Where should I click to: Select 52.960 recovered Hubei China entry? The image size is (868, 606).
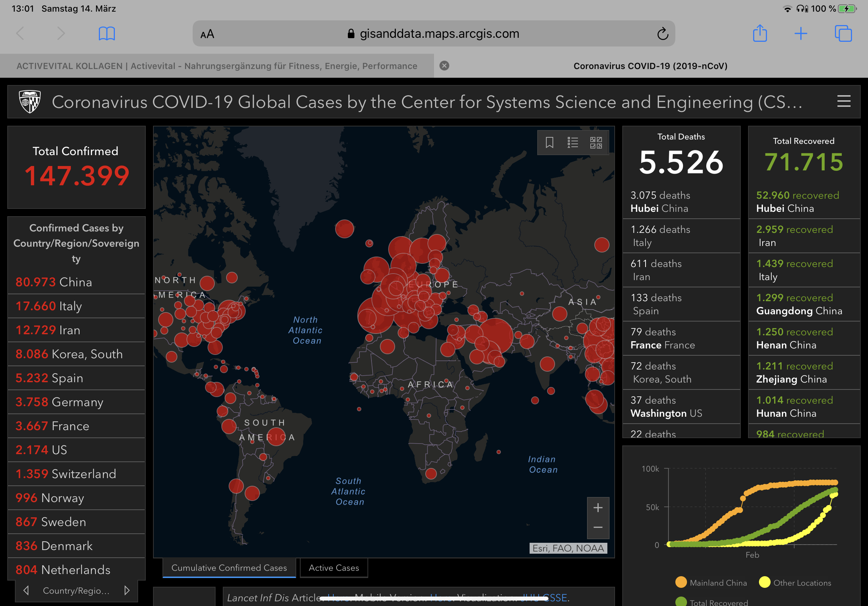coord(804,202)
